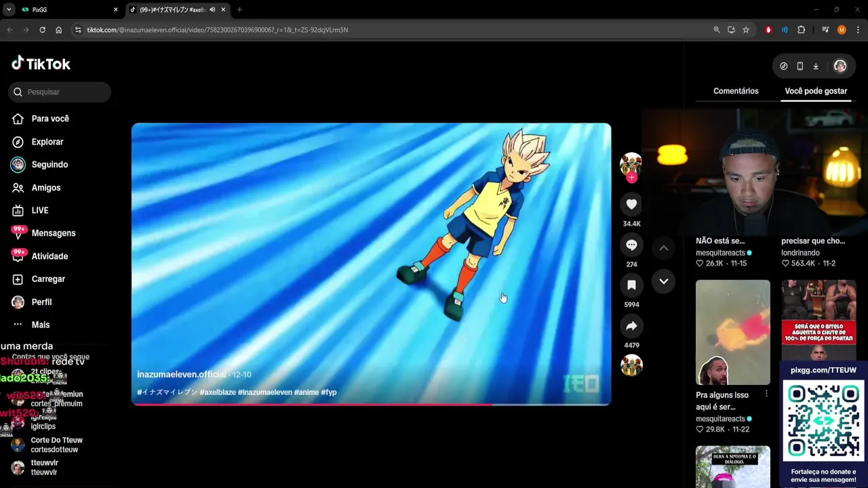The height and width of the screenshot is (488, 868).
Task: Like the video with the heart icon
Action: coord(631,204)
